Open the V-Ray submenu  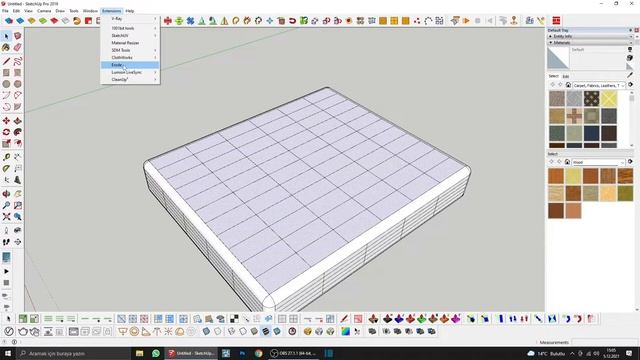click(130, 19)
